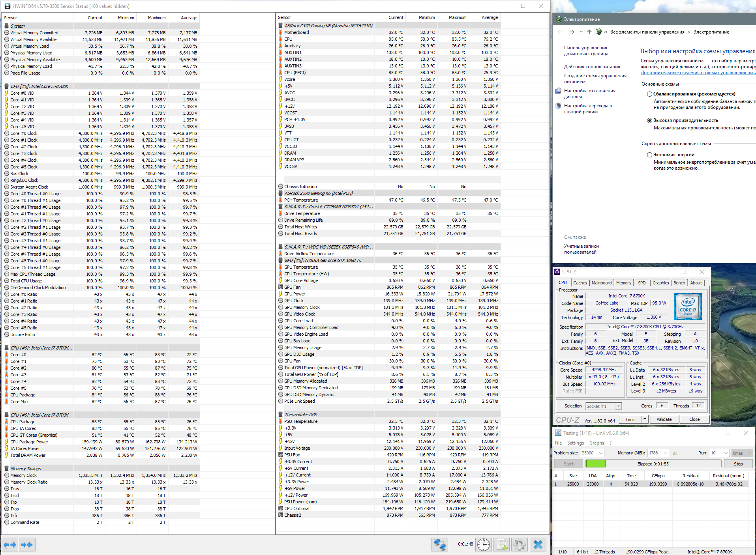Click the Maximum column header in left sensor pane
This screenshot has height=555, width=756.
click(152, 18)
